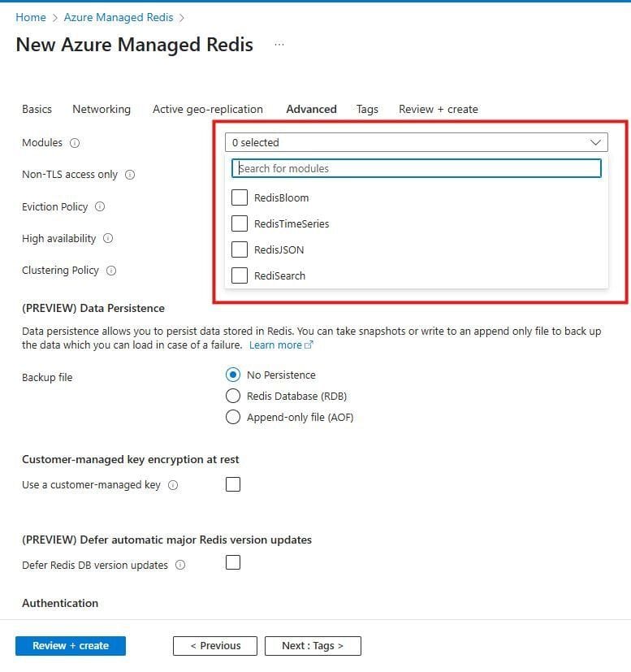Open the Modules info tooltip icon
This screenshot has width=631, height=672.
point(76,142)
